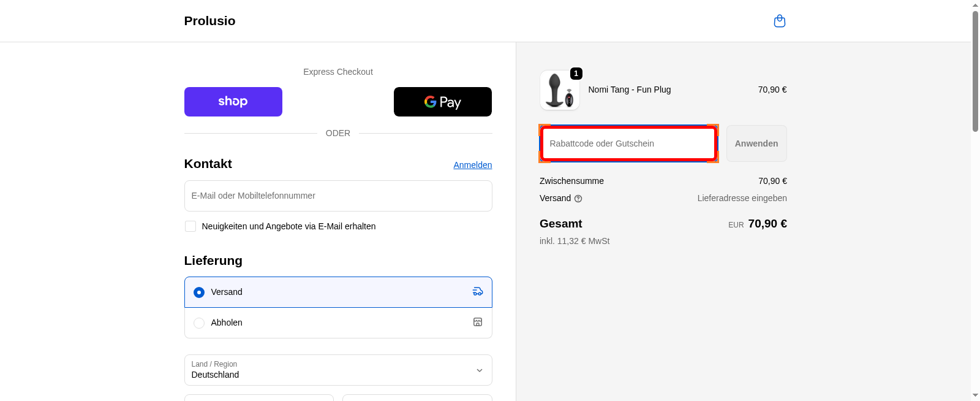Open the Land / Region dropdown
Screen dimensions: 980x401
click(331, 370)
